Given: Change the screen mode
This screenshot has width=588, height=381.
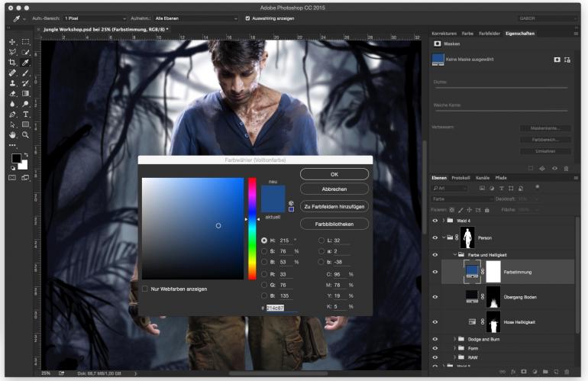Looking at the screenshot, I should (25, 178).
